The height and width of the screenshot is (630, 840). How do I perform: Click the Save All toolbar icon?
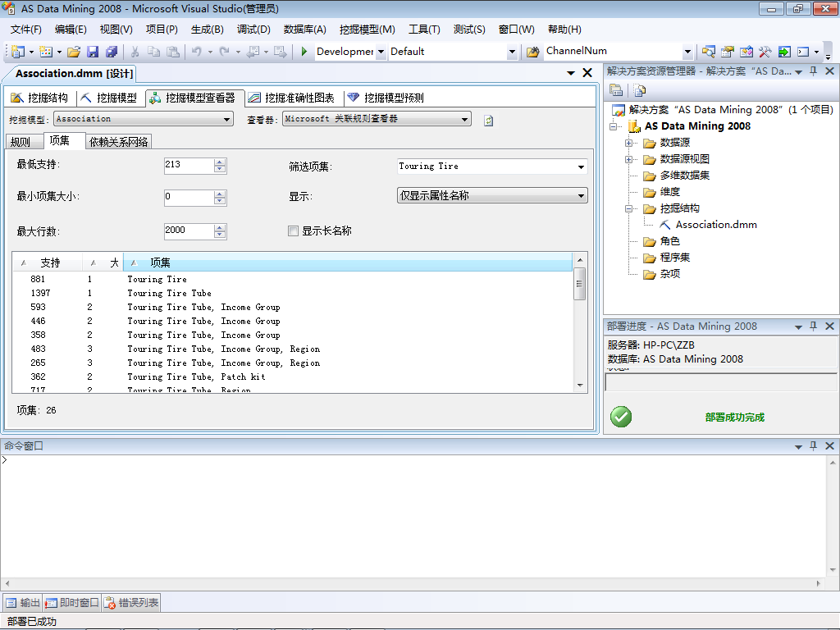112,52
